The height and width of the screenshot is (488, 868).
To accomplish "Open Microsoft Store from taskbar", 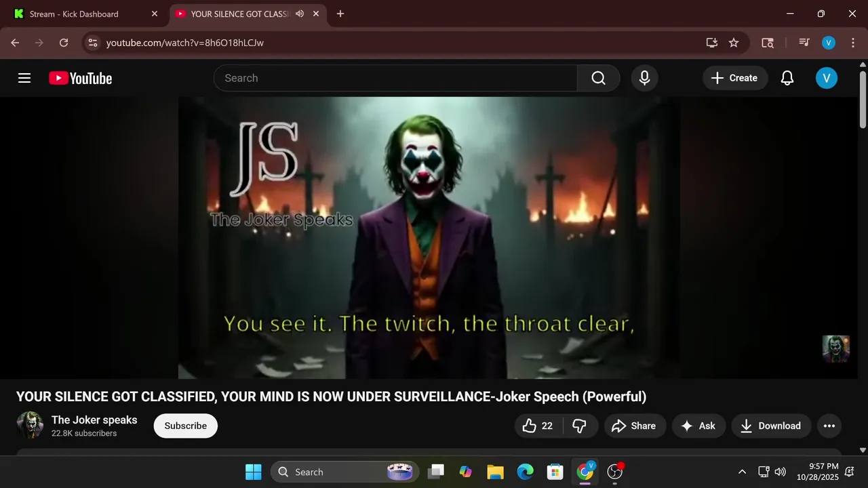I will pos(555,472).
